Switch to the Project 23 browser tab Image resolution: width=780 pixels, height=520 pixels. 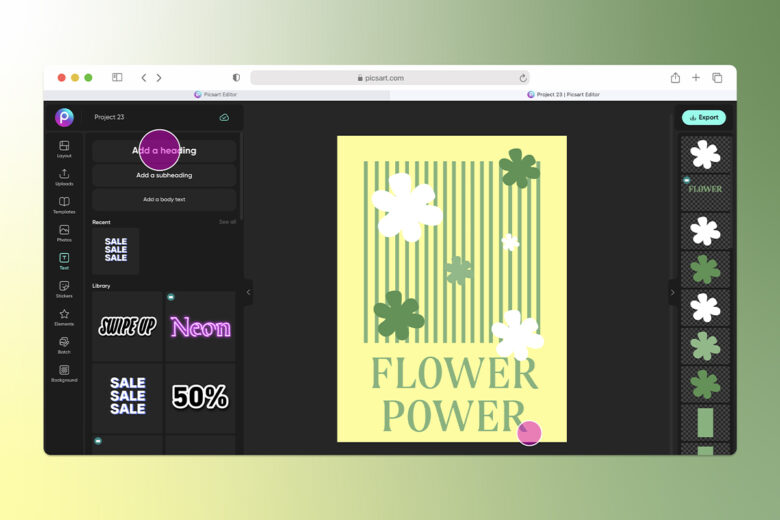563,94
